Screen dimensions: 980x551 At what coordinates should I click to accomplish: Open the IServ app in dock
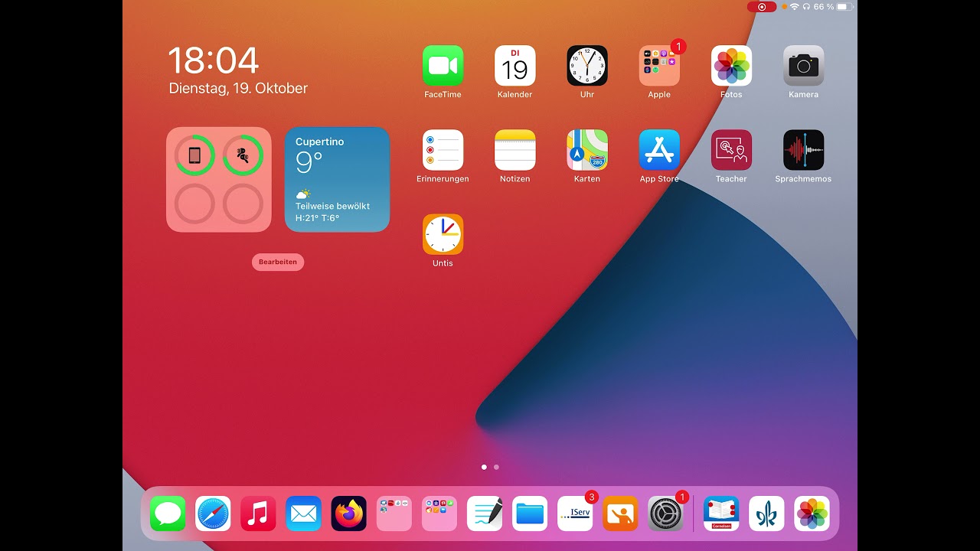575,514
